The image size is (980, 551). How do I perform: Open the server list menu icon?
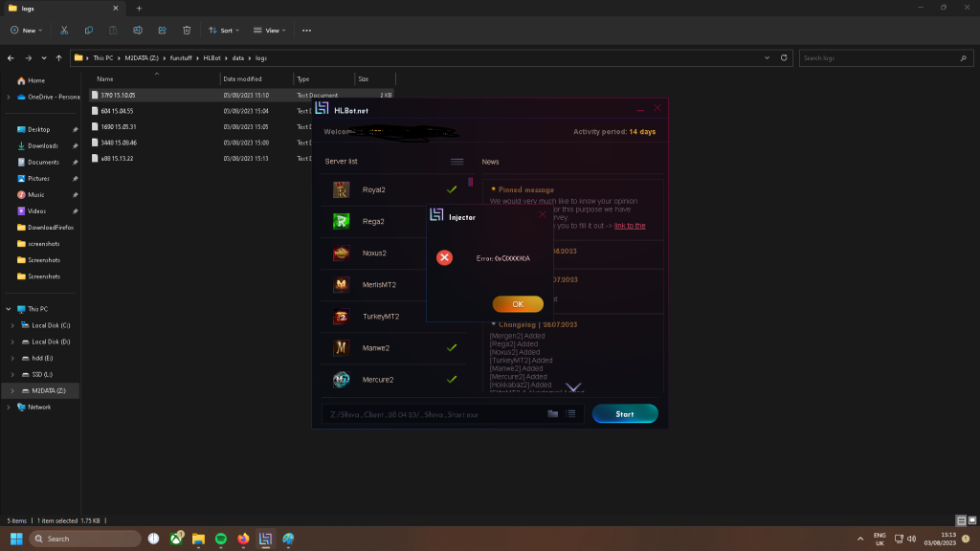point(457,162)
